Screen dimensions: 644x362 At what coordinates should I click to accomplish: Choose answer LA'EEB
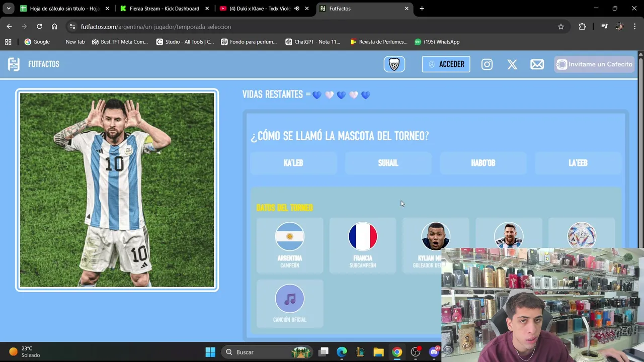click(x=578, y=163)
